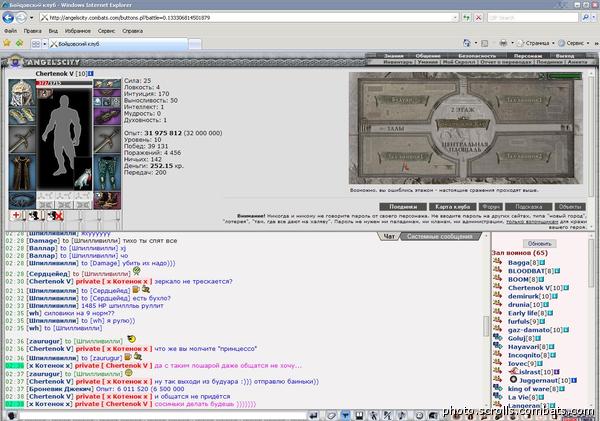Click the Refresh page icon in address bar

(466, 18)
